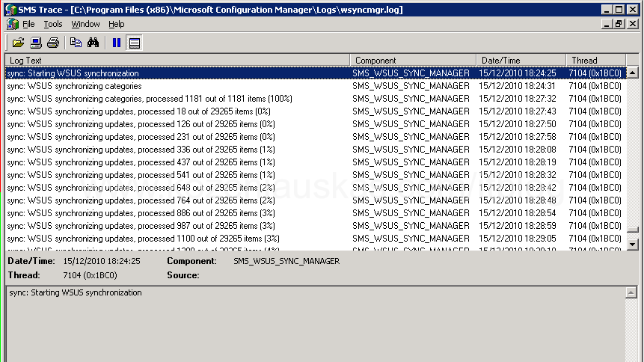Click Date/Time cell '15/12/2010 18:28:54'
644x362 pixels.
[x=517, y=213]
